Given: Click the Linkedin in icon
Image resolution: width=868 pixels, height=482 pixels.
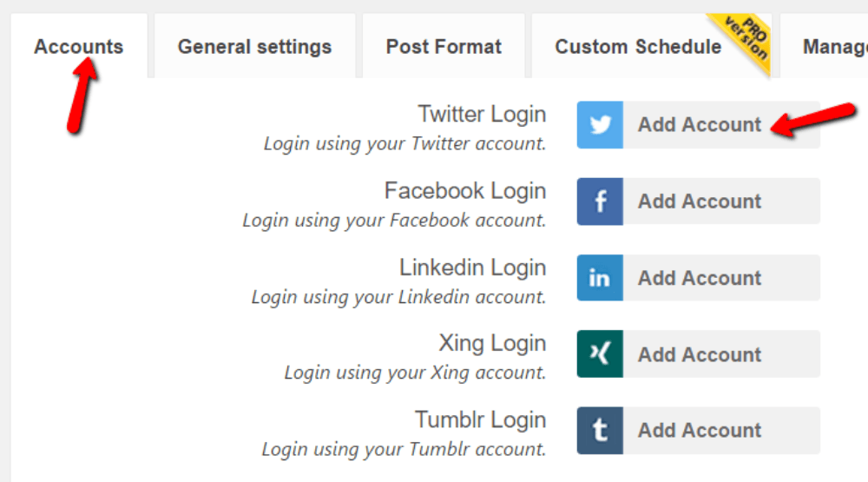Looking at the screenshot, I should tap(600, 278).
